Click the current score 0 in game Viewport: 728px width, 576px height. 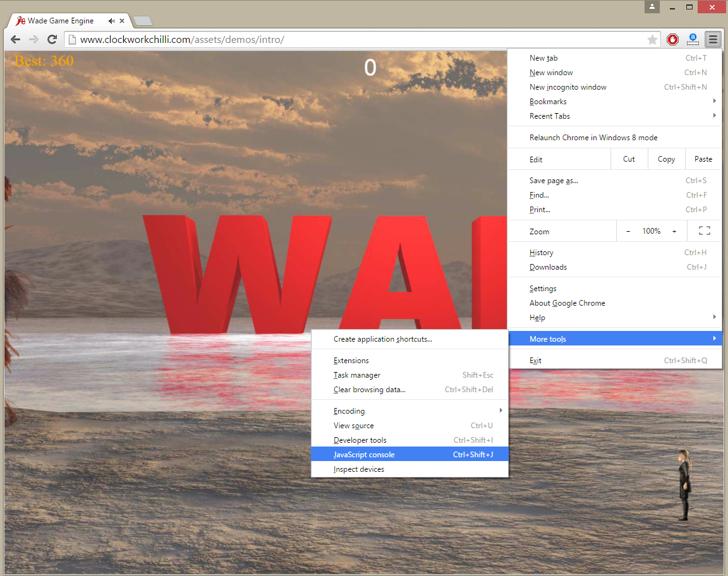pos(370,68)
